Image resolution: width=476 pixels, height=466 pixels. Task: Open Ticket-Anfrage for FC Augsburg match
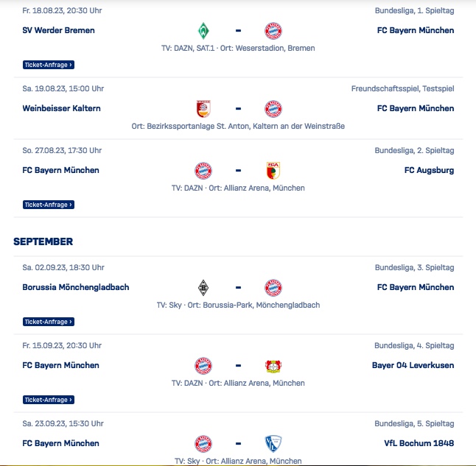click(49, 205)
